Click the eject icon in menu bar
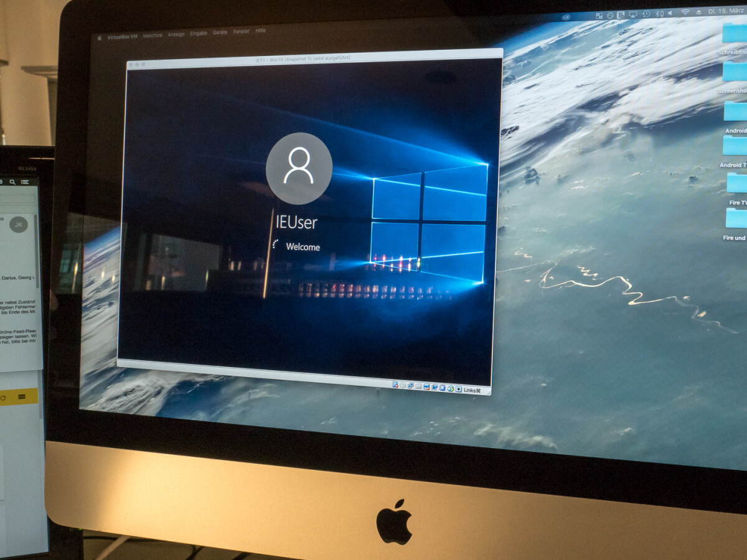The width and height of the screenshot is (747, 560). tap(698, 12)
